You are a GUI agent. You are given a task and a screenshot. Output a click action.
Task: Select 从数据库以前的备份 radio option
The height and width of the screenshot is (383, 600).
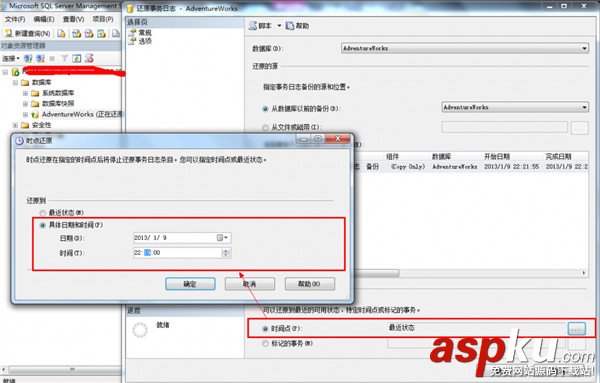[x=265, y=109]
